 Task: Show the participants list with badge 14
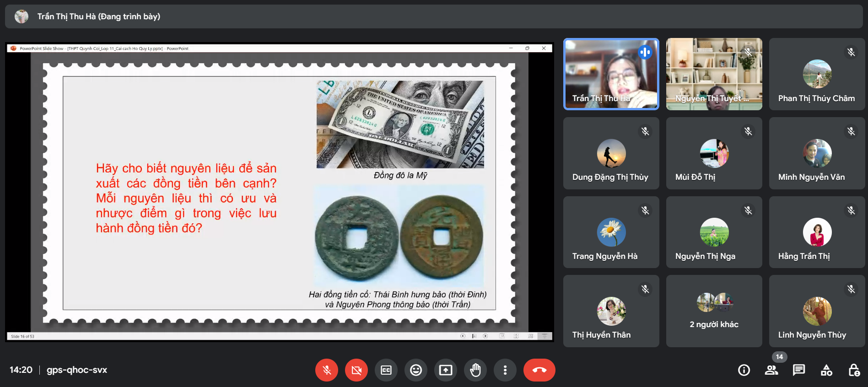tap(771, 370)
